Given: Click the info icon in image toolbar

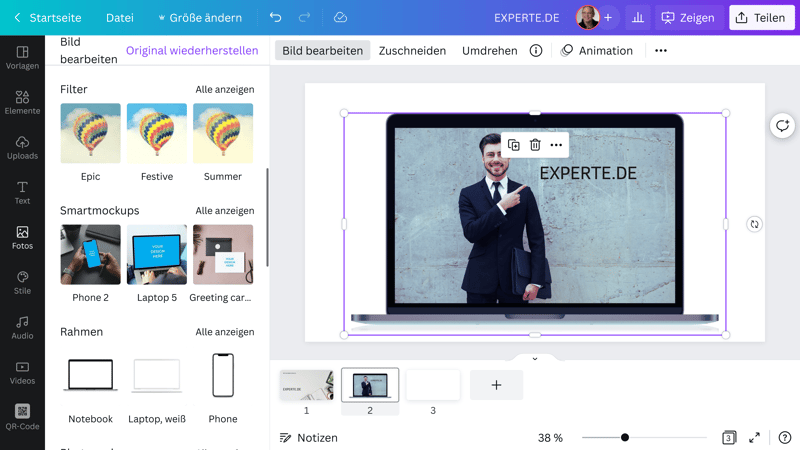Looking at the screenshot, I should coord(536,51).
